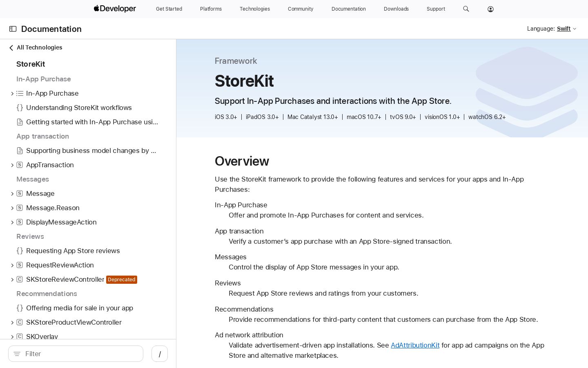588x368 pixels.
Task: Select the AppTransaction sidebar entry
Action: coord(50,165)
